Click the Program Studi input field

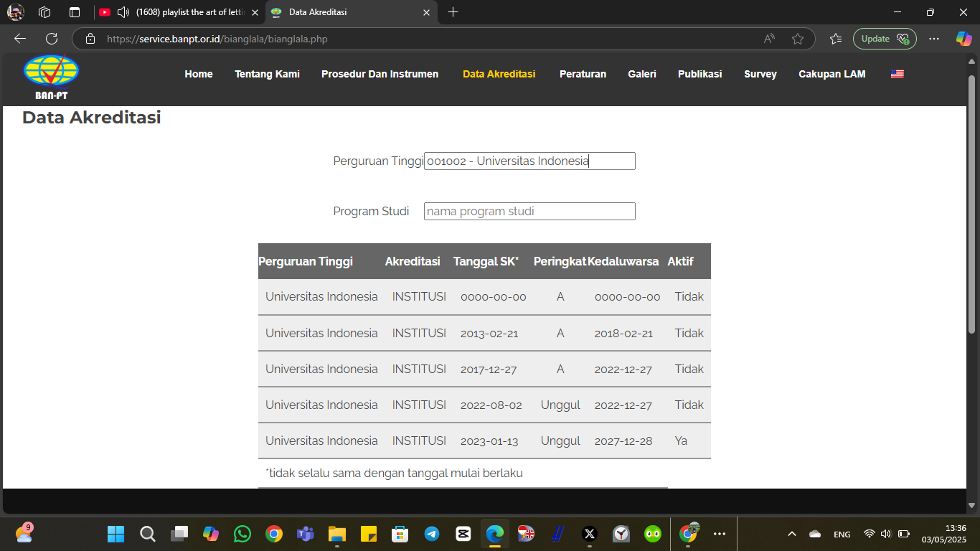(x=529, y=211)
